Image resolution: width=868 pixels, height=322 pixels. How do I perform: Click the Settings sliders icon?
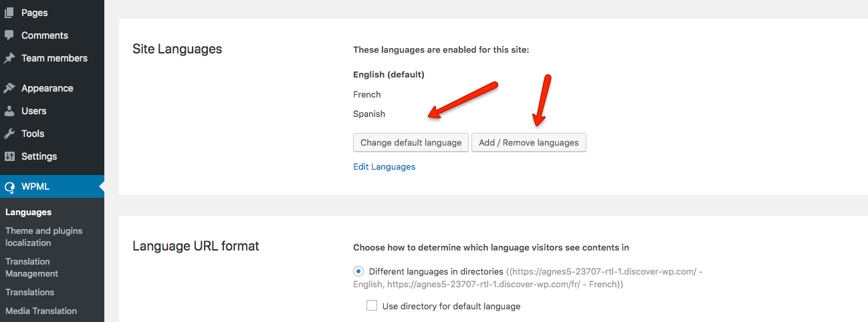9,156
